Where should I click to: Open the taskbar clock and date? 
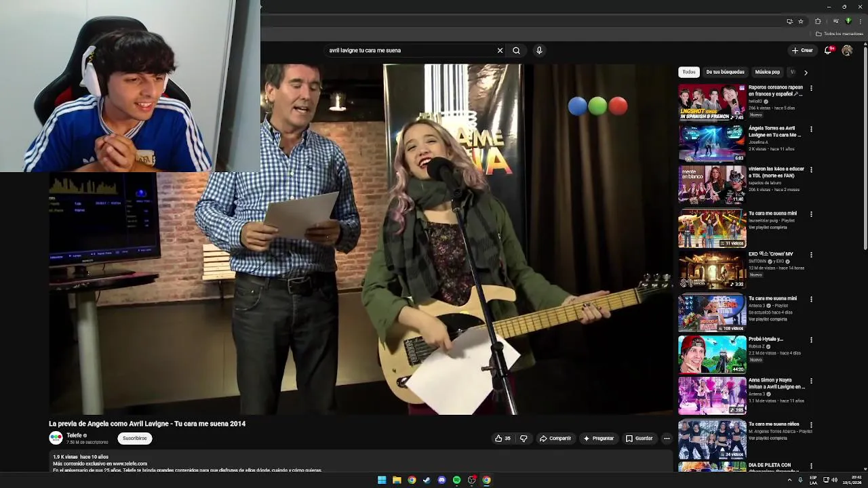(852, 480)
